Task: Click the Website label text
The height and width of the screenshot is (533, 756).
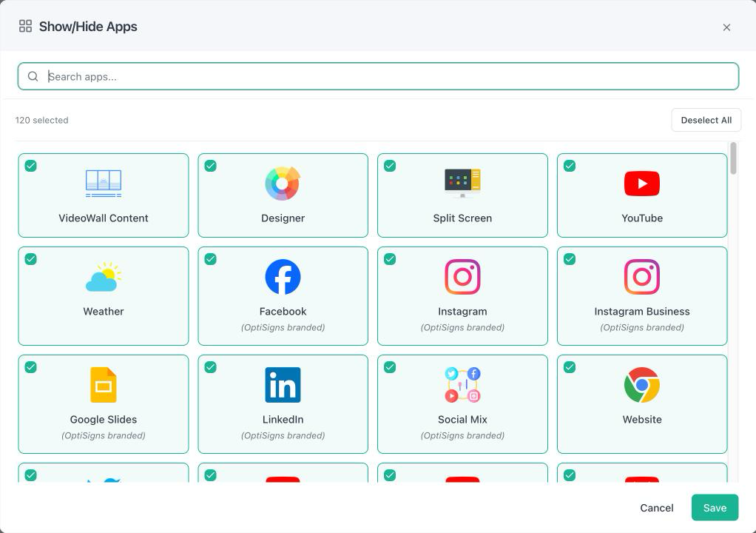Action: pos(642,420)
